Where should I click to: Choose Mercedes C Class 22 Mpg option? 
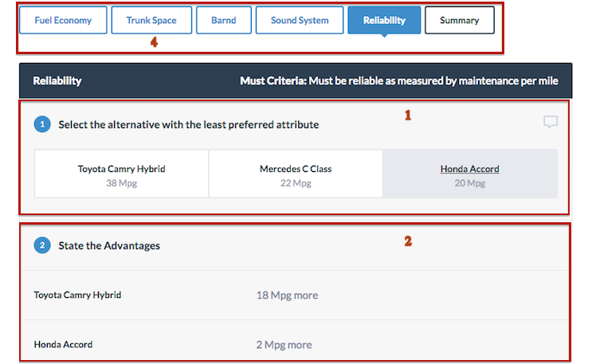click(x=296, y=174)
